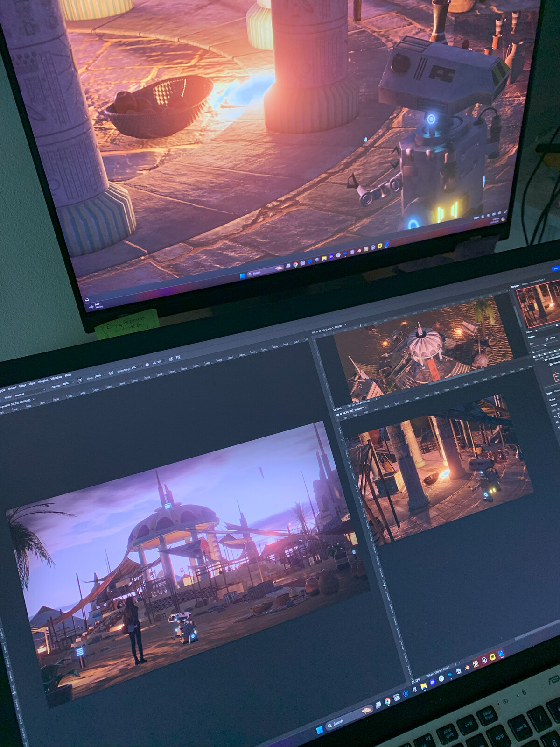Open the Filter menu in Photoshop
This screenshot has height=747, width=560.
coord(22,386)
